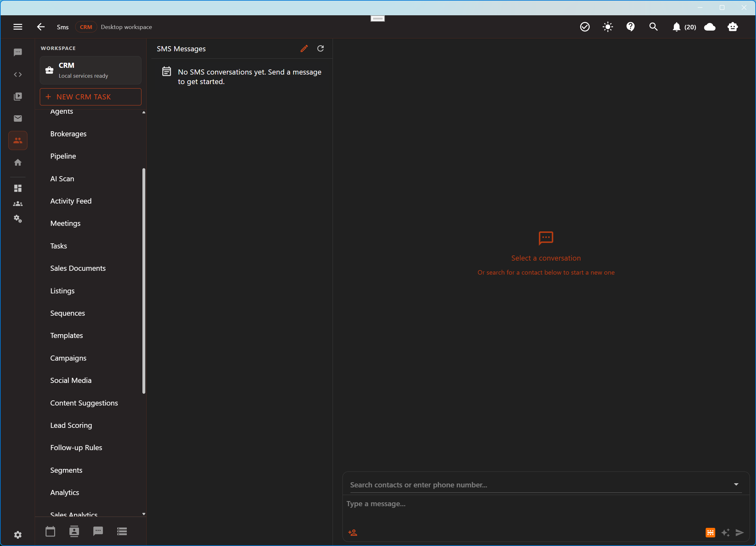Image resolution: width=756 pixels, height=546 pixels.
Task: Open the mail envelope icon in left rail
Action: (18, 118)
